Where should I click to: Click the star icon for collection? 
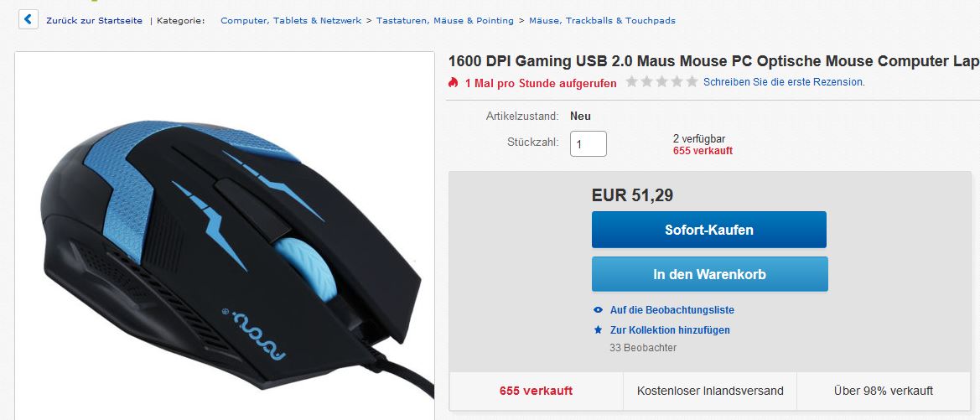[x=598, y=329]
